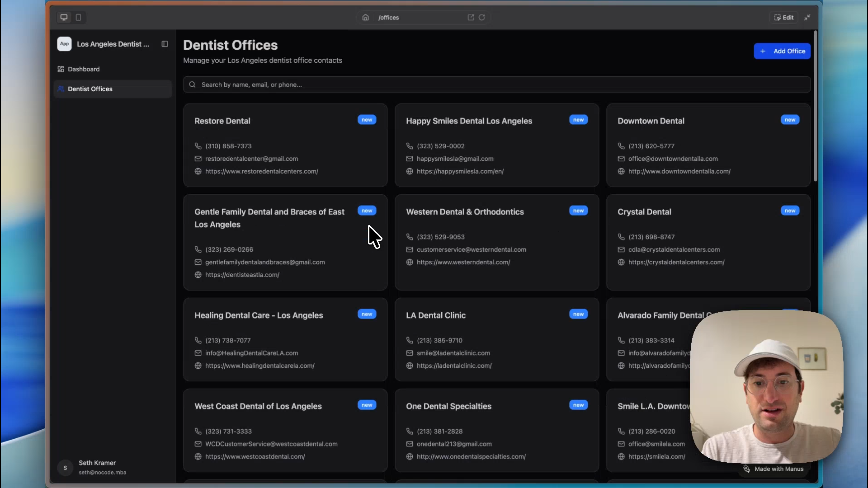The width and height of the screenshot is (868, 488).
Task: Click the Edit button
Action: [783, 18]
